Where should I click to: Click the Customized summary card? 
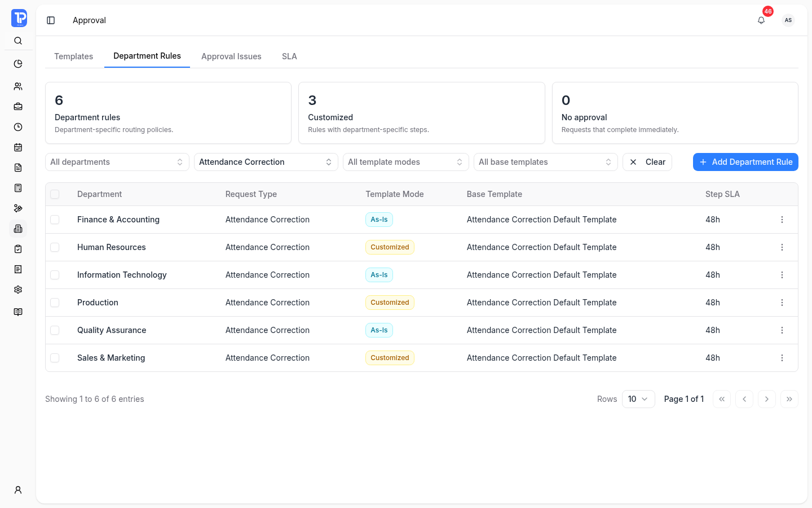click(422, 113)
